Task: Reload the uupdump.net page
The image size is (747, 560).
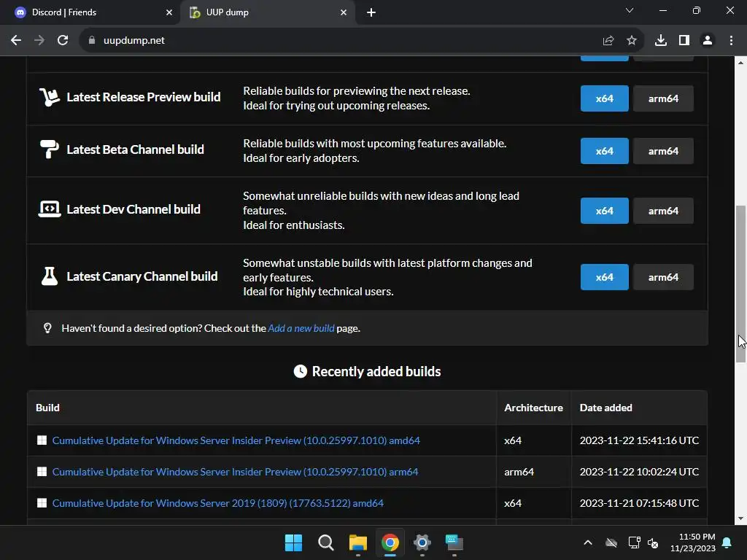Action: pyautogui.click(x=63, y=41)
